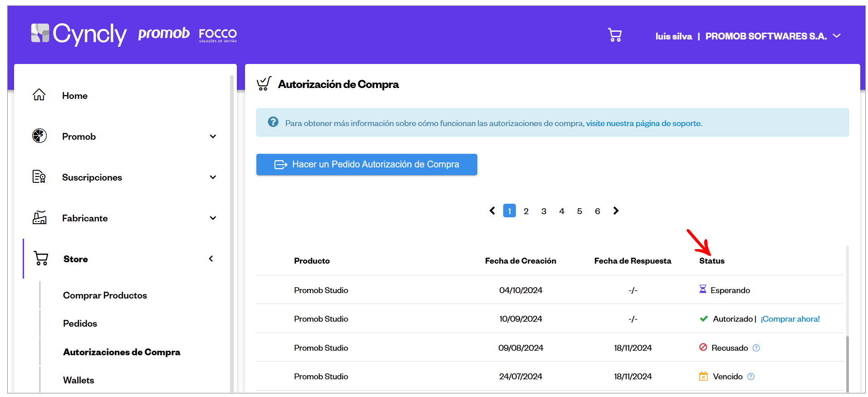The width and height of the screenshot is (868, 397).
Task: Click PROMOB SOFTWARES S.A. company name
Action: click(766, 36)
